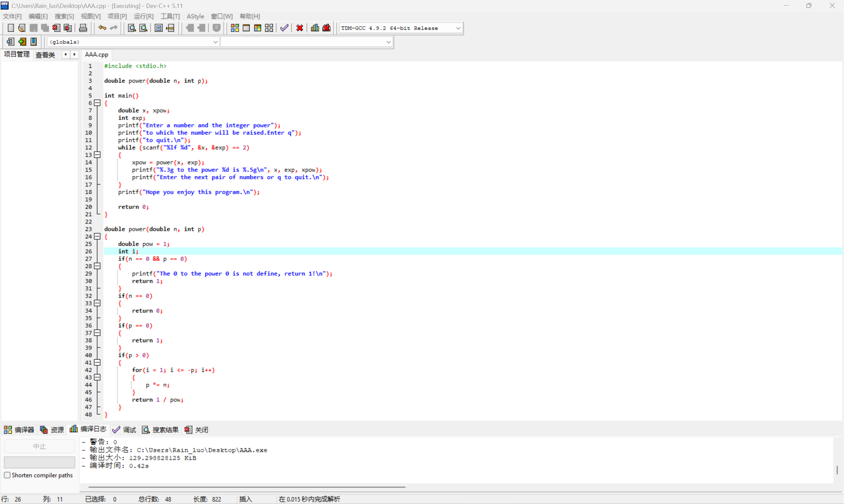Open the AStyle menu
This screenshot has width=844, height=504.
coord(195,16)
